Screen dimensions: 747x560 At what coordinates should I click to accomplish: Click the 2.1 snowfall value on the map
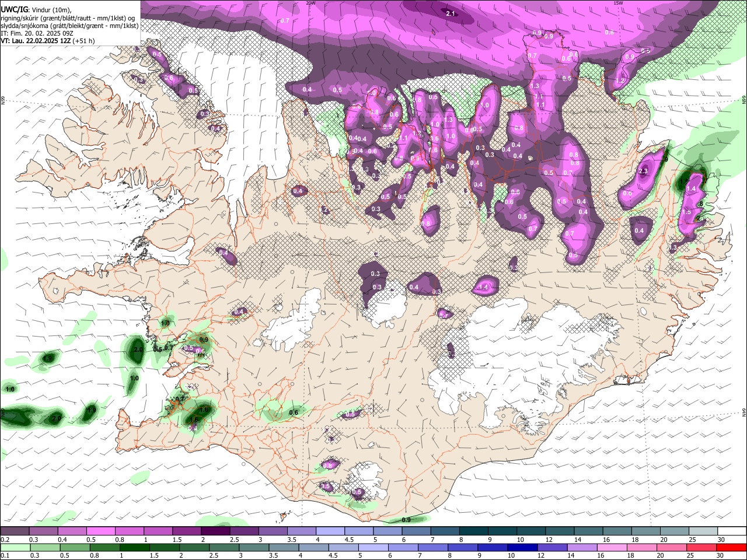point(451,13)
